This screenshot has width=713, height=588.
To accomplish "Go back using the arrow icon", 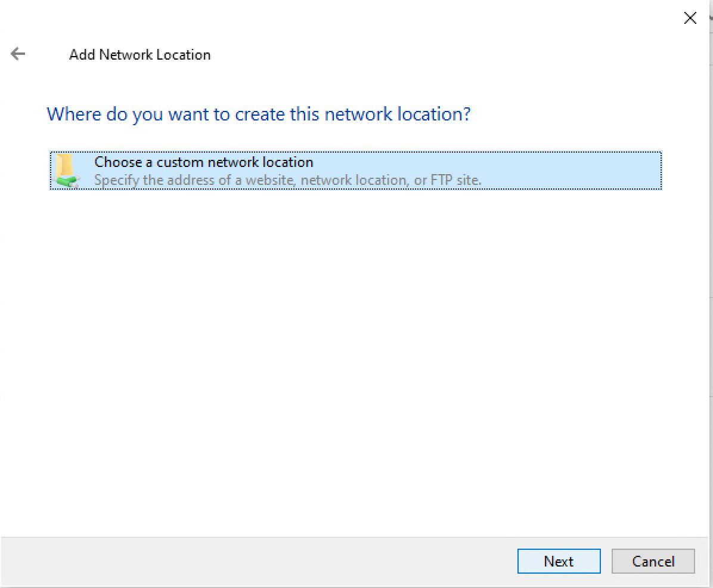I will 18,54.
